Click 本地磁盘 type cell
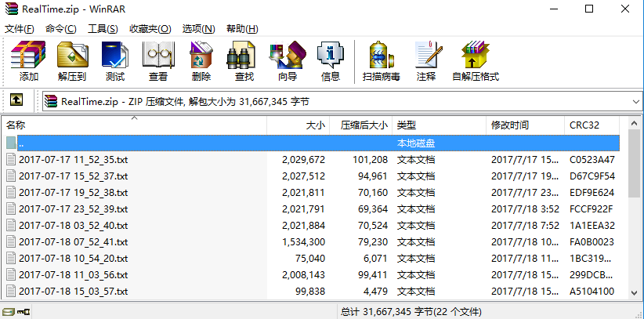Image resolution: width=644 pixels, height=319 pixels. point(416,143)
